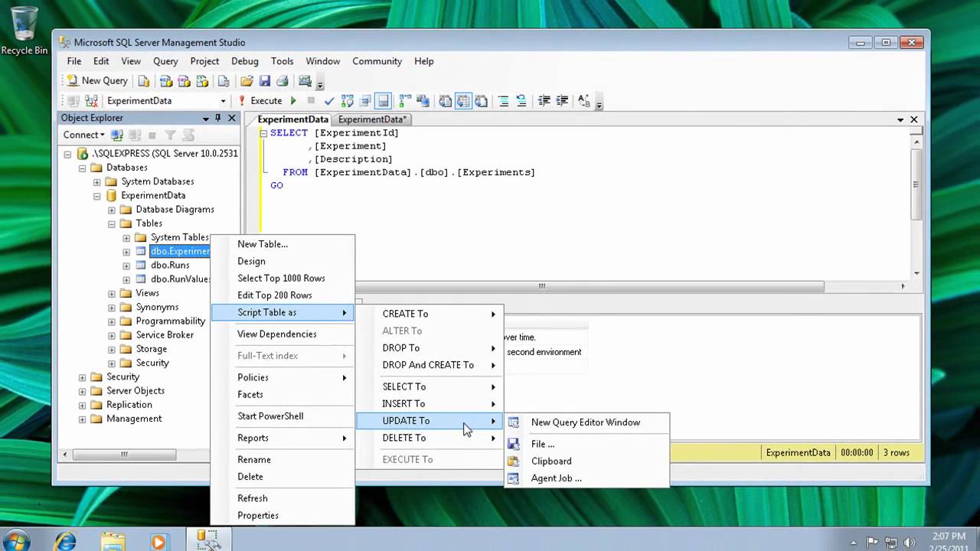Image resolution: width=980 pixels, height=551 pixels.
Task: Open Internet Explorer from the taskbar
Action: 67,540
